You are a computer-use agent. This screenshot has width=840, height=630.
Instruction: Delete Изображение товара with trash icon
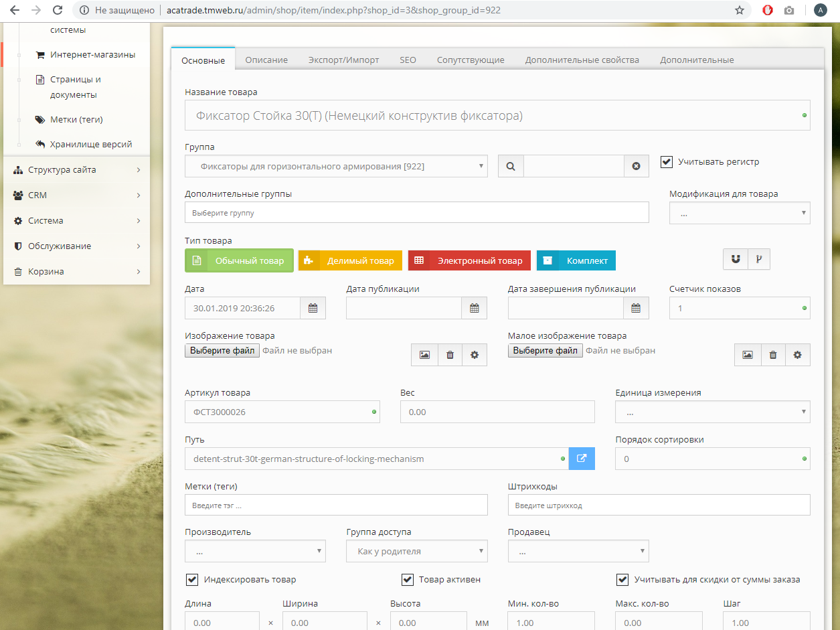pyautogui.click(x=450, y=355)
